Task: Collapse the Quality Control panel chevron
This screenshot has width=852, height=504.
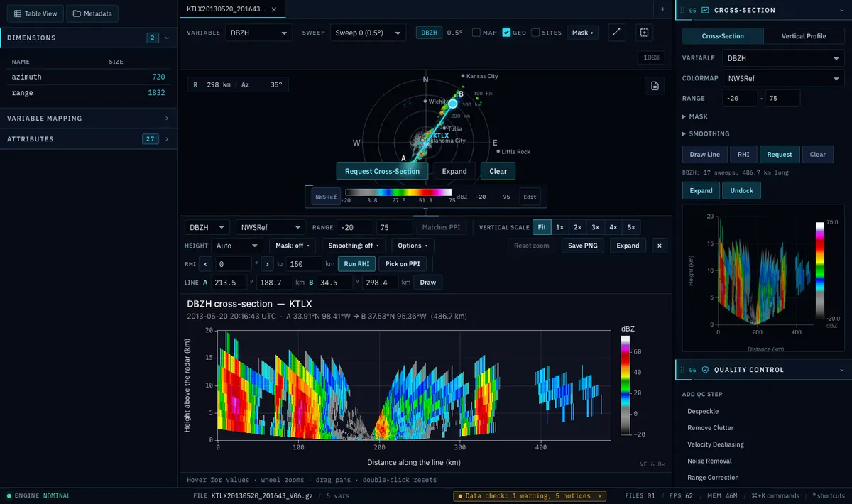Action: 842,370
